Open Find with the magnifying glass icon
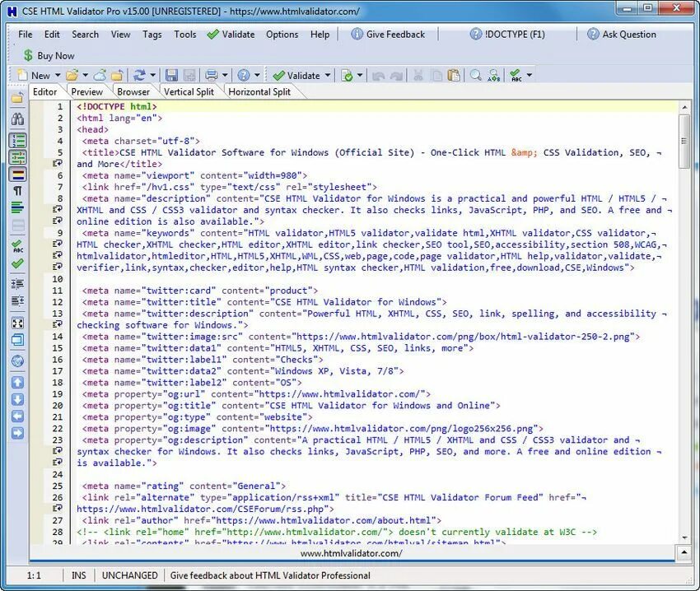 tap(476, 76)
